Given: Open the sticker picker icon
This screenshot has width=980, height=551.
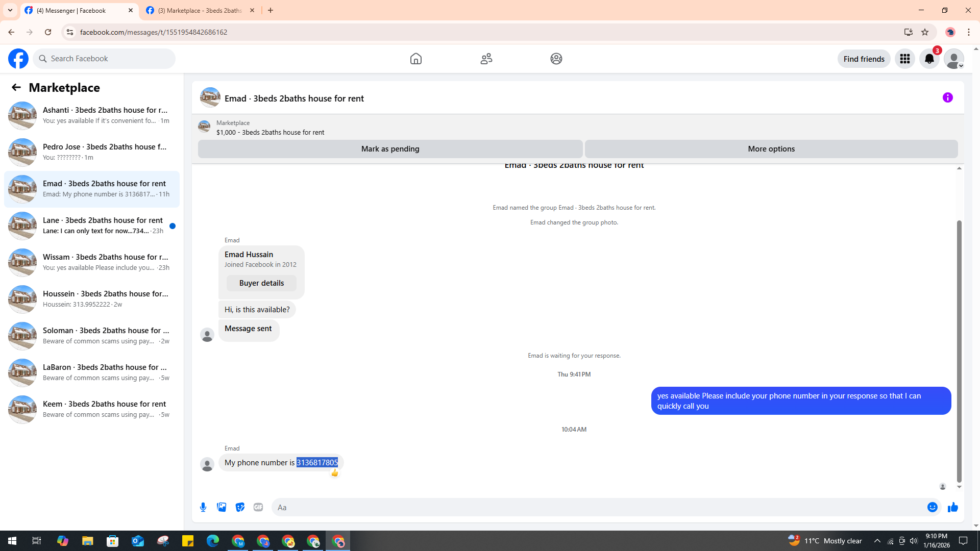Looking at the screenshot, I should [240, 507].
